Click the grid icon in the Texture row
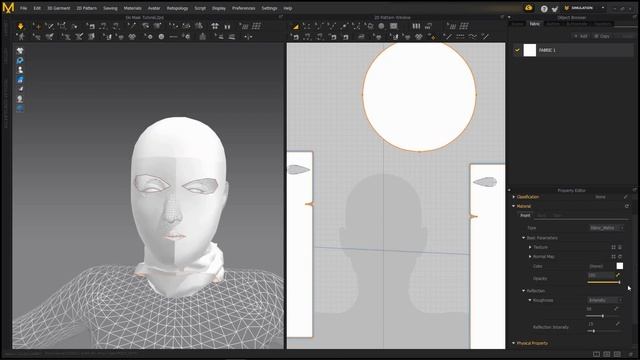Screen dimensions: 640x360 click(x=613, y=247)
